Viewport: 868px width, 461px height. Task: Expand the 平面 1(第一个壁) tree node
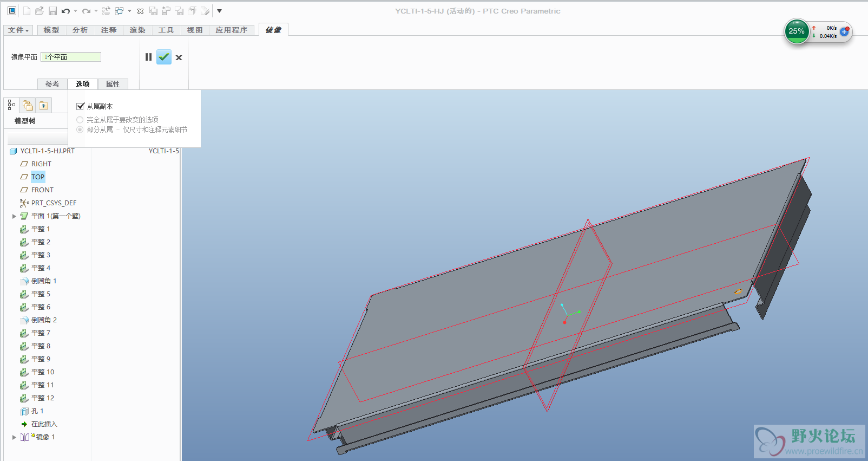pos(14,216)
